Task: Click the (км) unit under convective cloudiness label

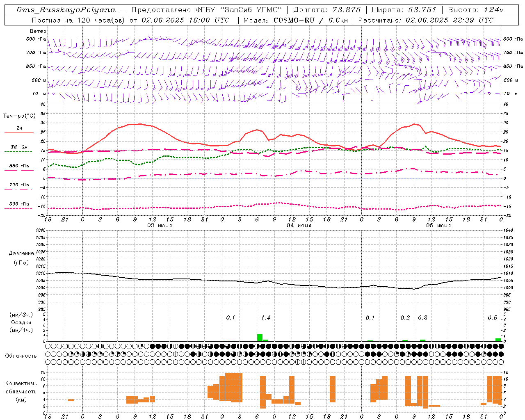Action: point(21,399)
